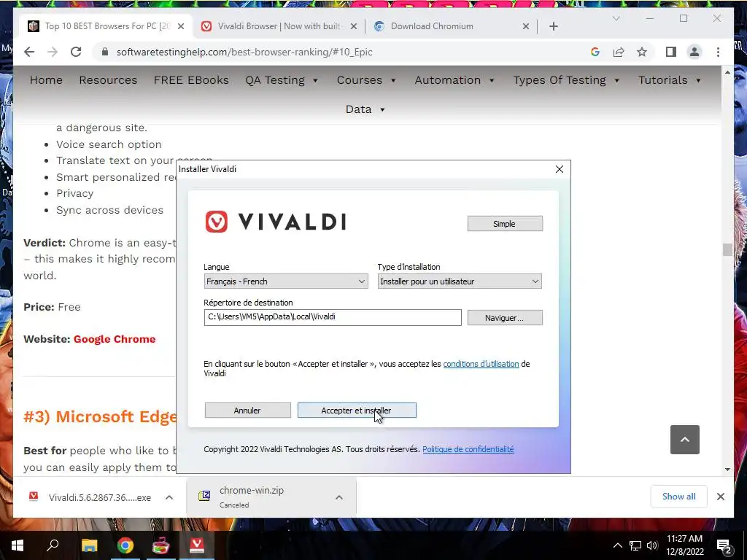This screenshot has height=560, width=747.
Task: Click the page vertical scrollbar thumb
Action: 727,249
